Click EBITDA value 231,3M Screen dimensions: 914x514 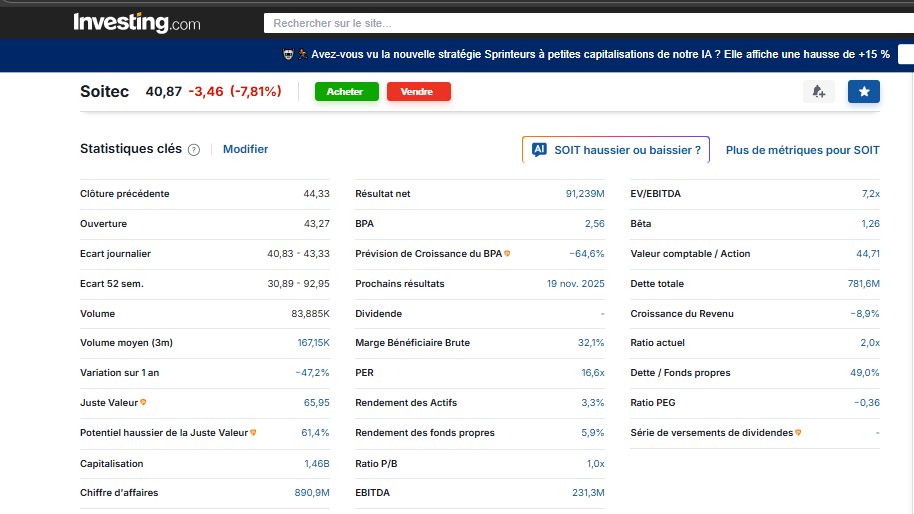(588, 492)
